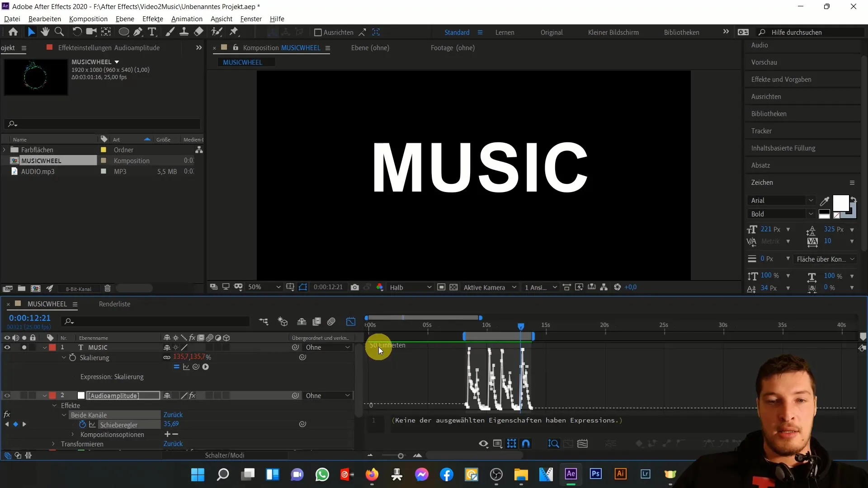Viewport: 868px width, 488px height.
Task: Expand the Transformieren property group
Action: point(53,444)
